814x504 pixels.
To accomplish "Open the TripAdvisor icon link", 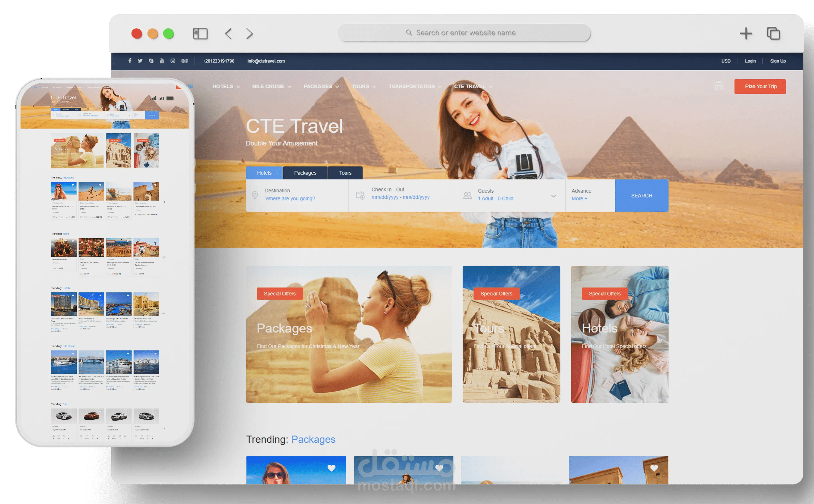I will pyautogui.click(x=185, y=61).
